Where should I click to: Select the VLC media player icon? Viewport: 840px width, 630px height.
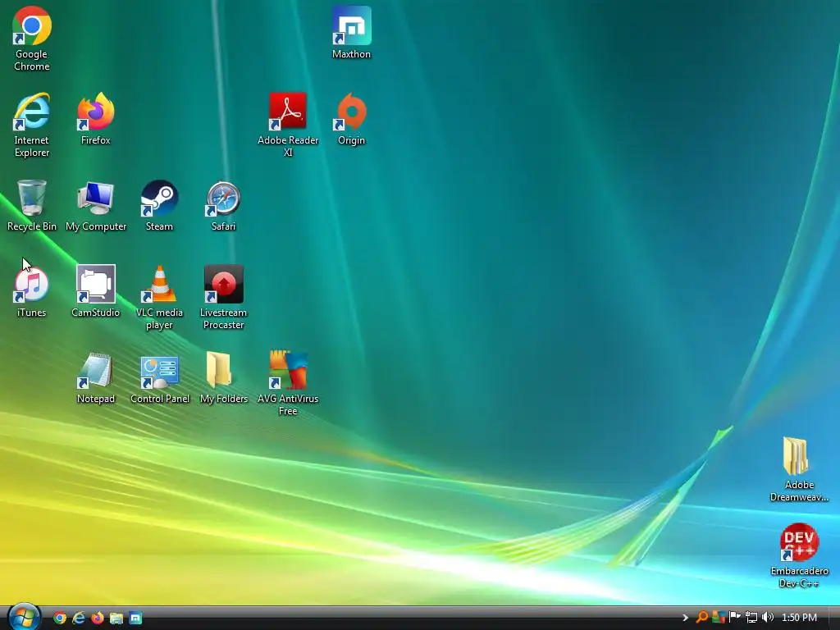point(159,297)
